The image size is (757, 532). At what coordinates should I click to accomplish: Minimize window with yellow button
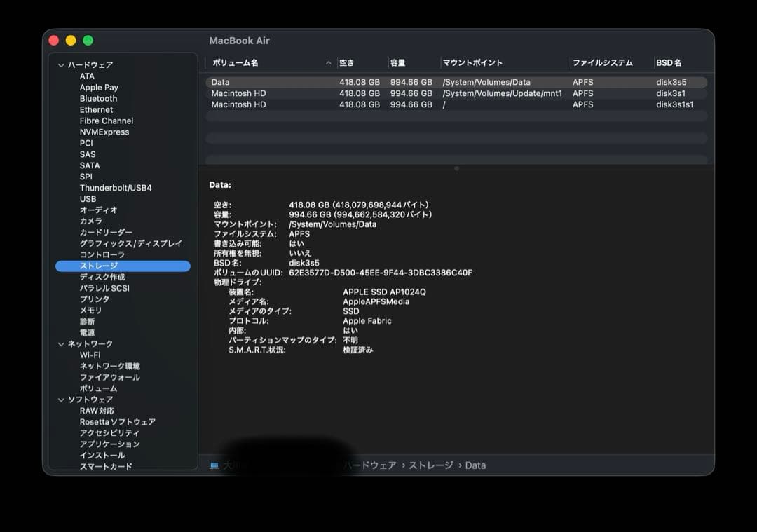click(x=71, y=41)
